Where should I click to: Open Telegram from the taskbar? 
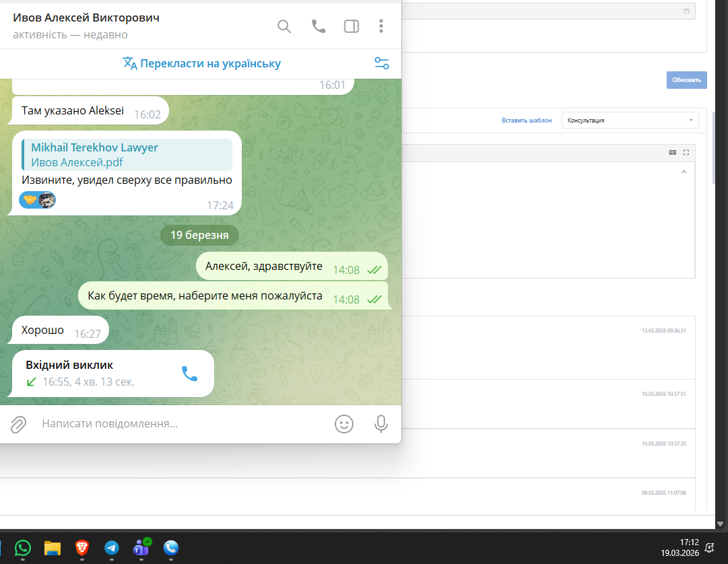tap(111, 549)
